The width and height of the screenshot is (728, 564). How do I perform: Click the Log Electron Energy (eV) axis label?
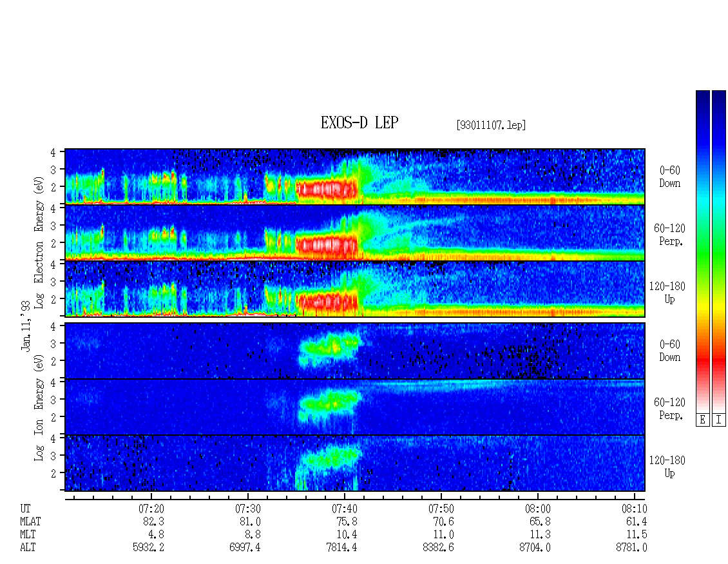point(39,242)
